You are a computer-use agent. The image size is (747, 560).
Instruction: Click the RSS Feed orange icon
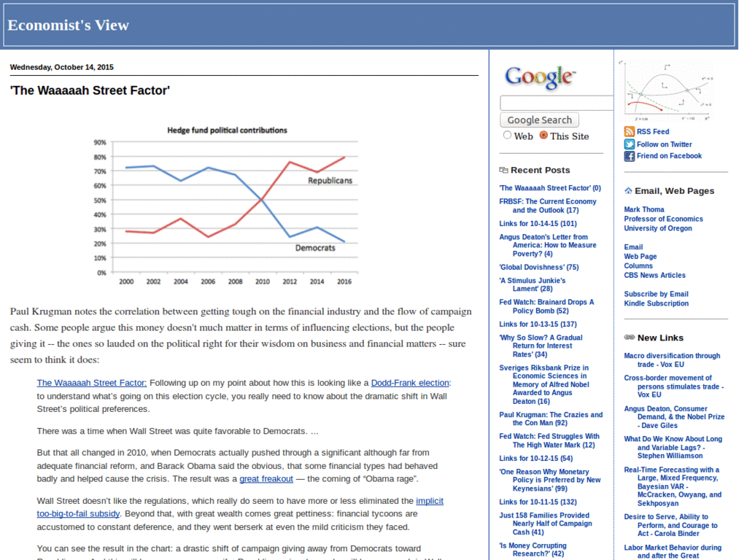(x=629, y=131)
